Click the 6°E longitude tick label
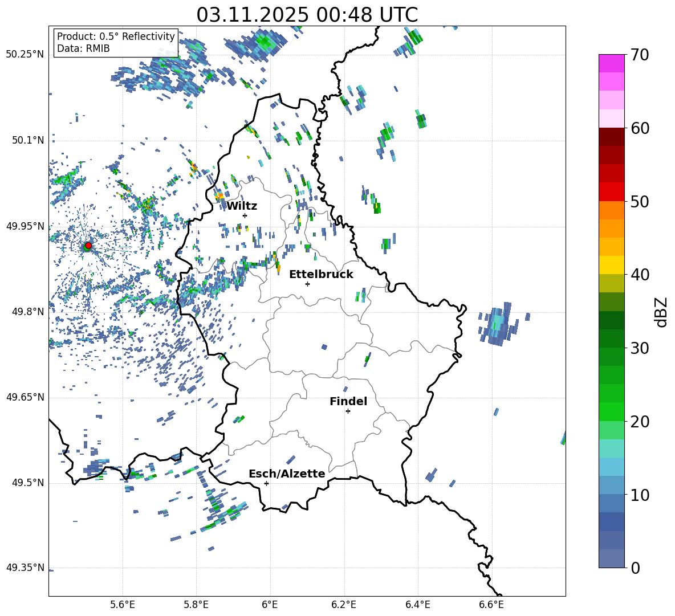The height and width of the screenshot is (616, 675). tap(270, 605)
